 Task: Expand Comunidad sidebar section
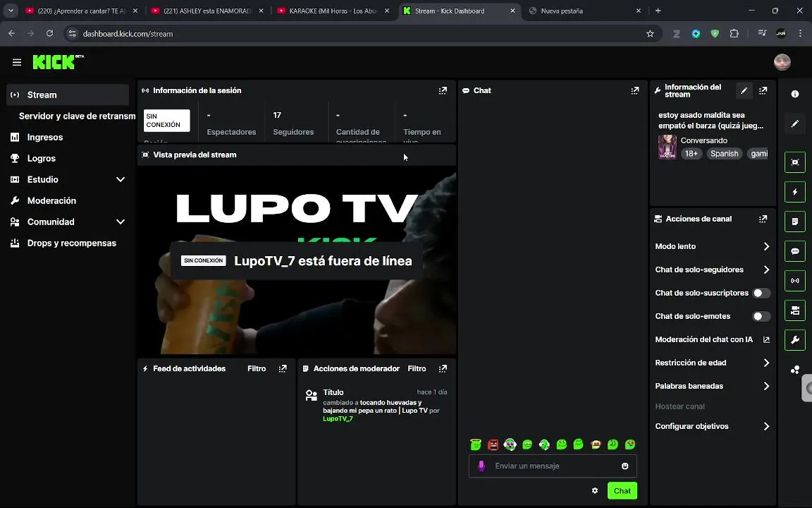pos(121,222)
